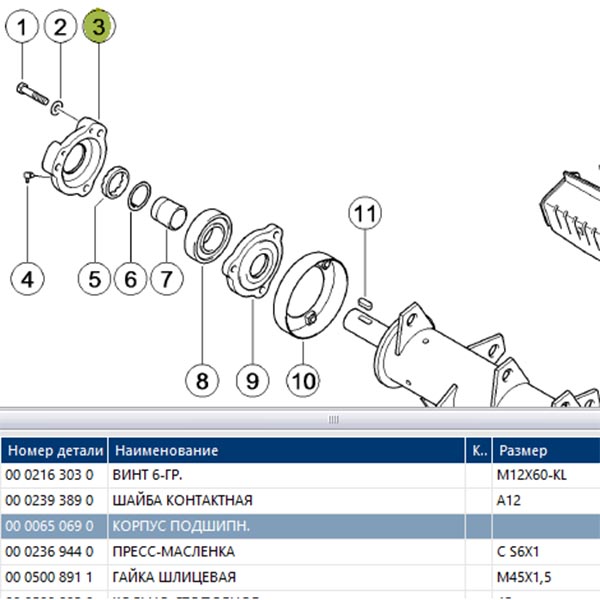
Task: Select part callout number 7
Action: coord(167,279)
